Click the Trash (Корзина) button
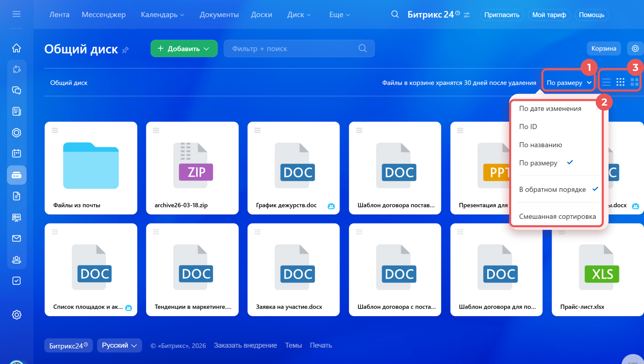Screen dimensions: 644x364 click(x=603, y=49)
